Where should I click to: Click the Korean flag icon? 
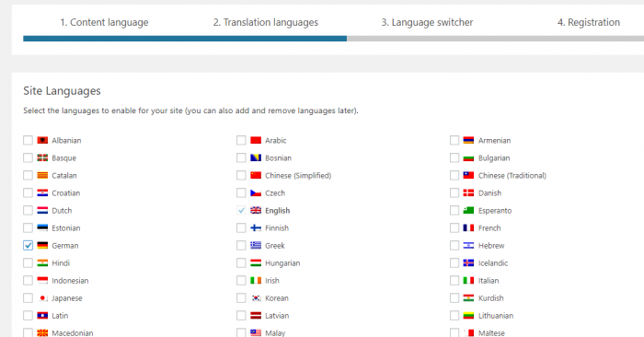256,298
